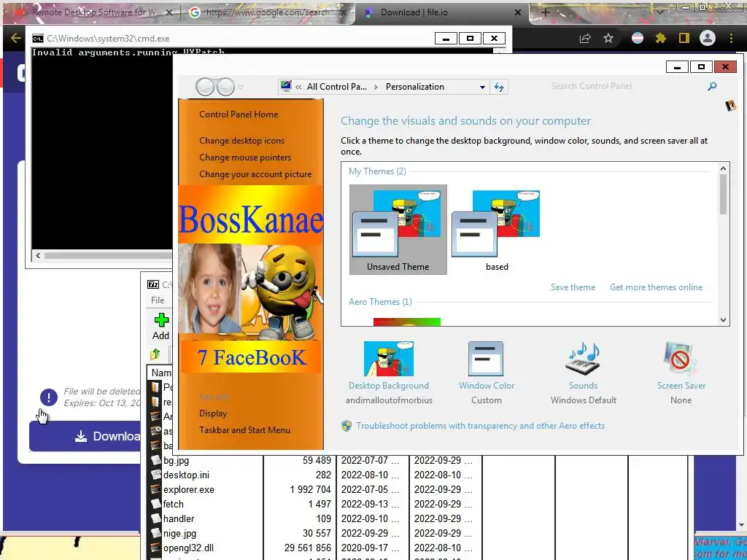Click Control Panel Home link

point(239,114)
